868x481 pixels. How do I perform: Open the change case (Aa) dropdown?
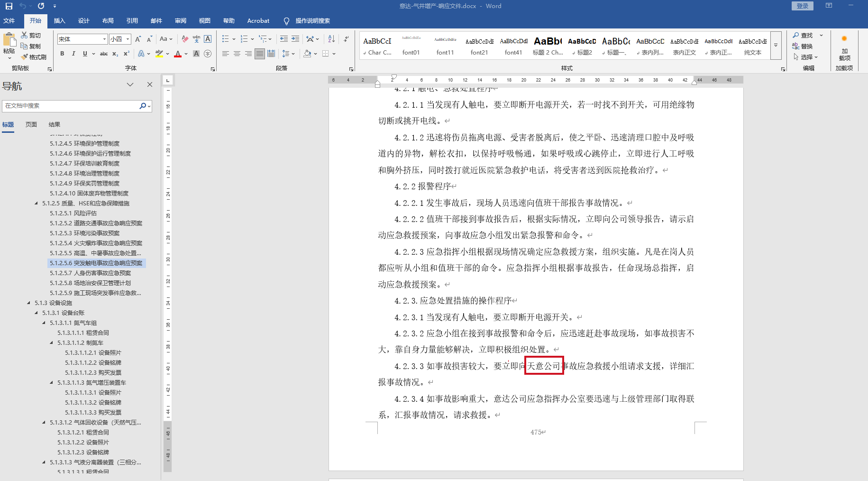[x=166, y=39]
